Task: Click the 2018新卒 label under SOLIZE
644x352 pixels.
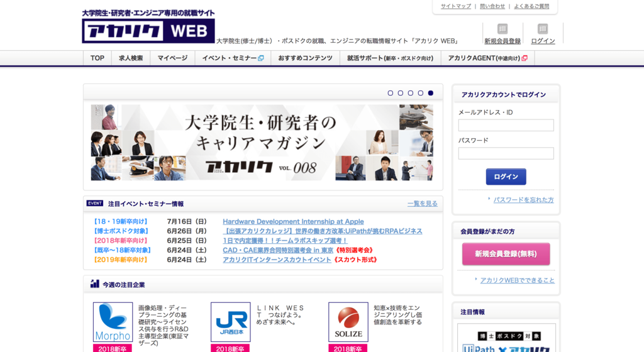Action: click(348, 348)
